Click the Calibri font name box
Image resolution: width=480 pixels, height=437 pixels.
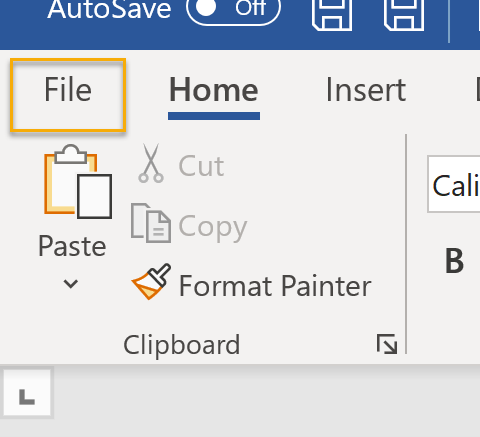coord(454,184)
